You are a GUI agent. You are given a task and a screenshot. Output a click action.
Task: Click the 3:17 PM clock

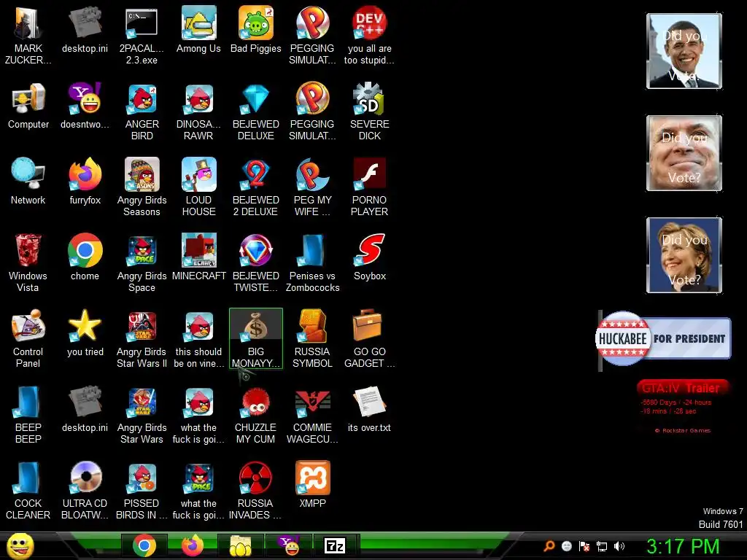coord(683,546)
